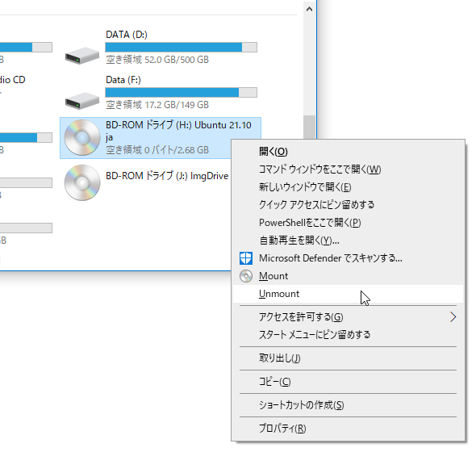Choose プロパティ(R) from the context menu
The width and height of the screenshot is (476, 452).
[x=348, y=429]
